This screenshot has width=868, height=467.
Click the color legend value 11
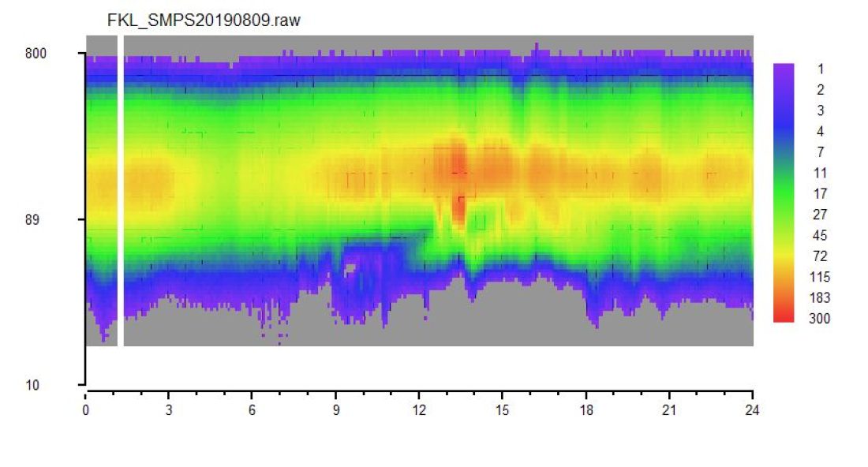(820, 174)
